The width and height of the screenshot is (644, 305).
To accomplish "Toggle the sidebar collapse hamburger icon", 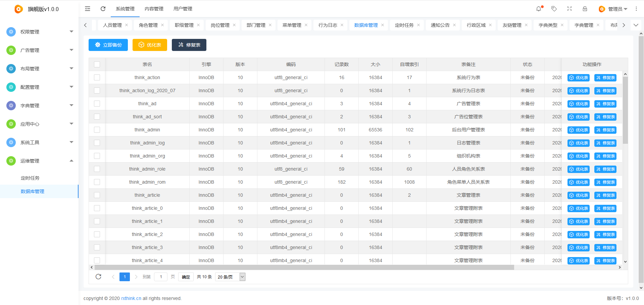I will (x=88, y=9).
